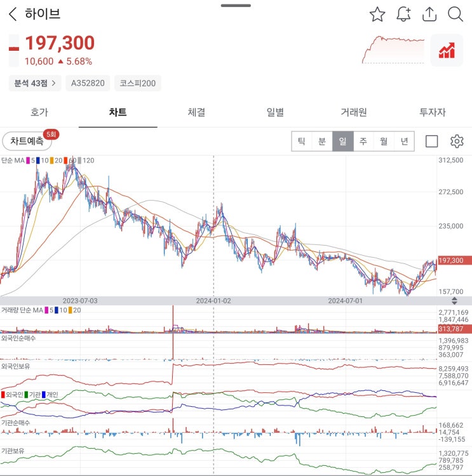Select 년 yearly chart period
The height and width of the screenshot is (476, 472).
(404, 141)
